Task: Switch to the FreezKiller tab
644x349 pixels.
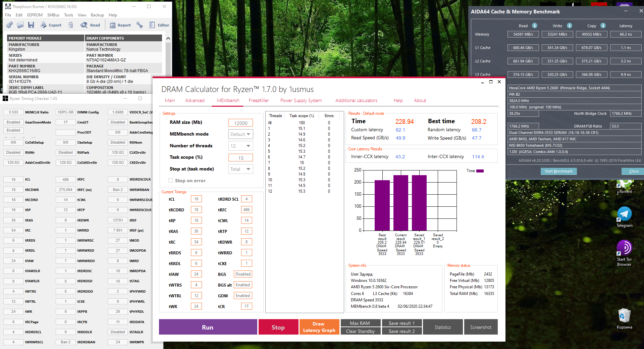Action: tap(259, 100)
